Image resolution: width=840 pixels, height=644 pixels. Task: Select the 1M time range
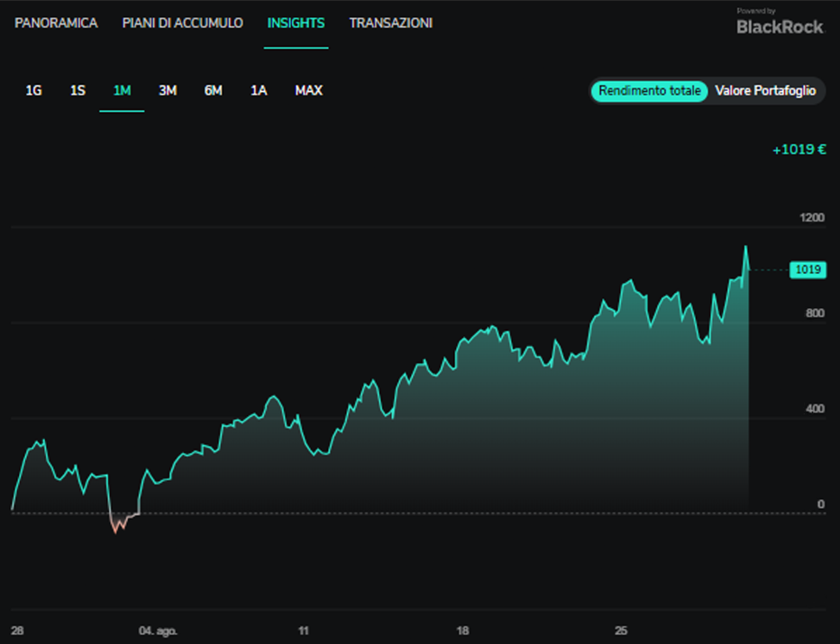pyautogui.click(x=123, y=90)
